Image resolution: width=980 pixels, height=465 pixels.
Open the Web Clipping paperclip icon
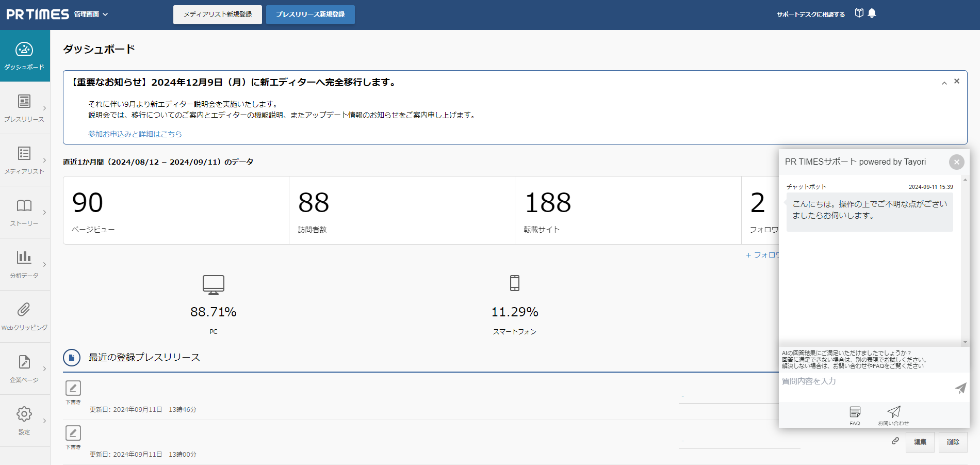24,310
